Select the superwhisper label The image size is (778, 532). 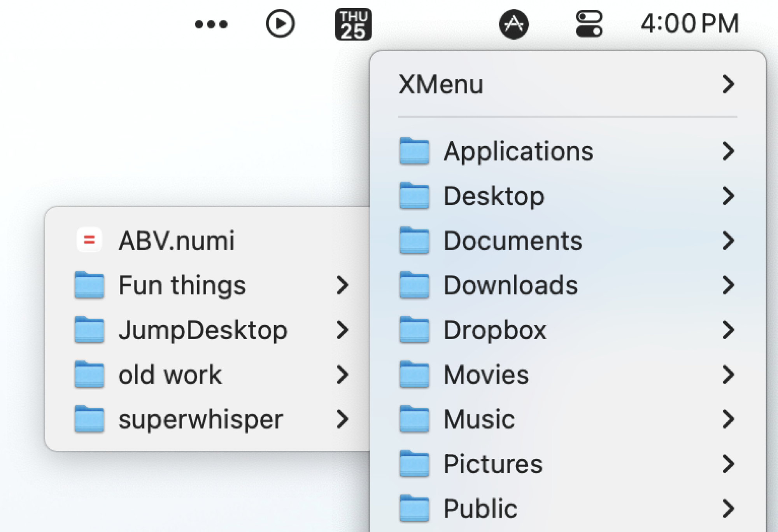pos(201,420)
